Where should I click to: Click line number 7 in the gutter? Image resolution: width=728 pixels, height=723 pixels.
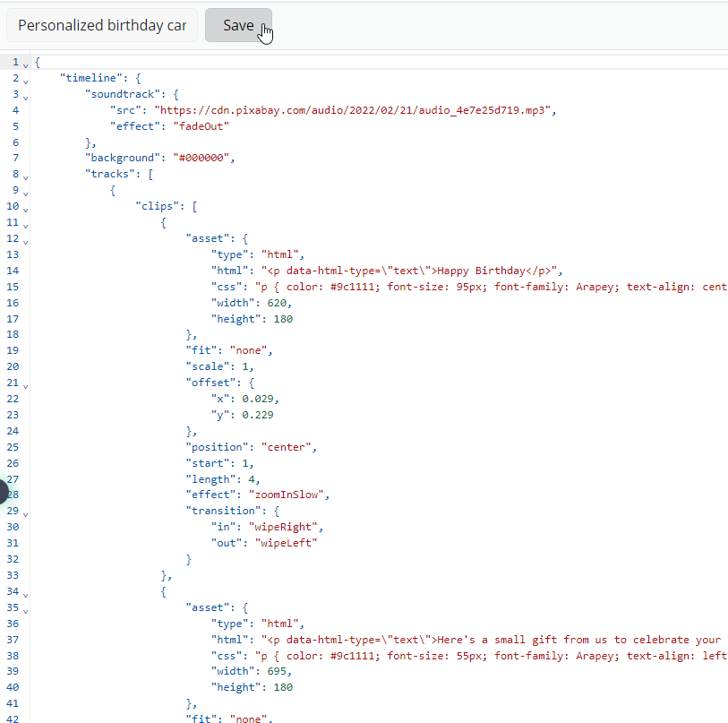(16, 158)
